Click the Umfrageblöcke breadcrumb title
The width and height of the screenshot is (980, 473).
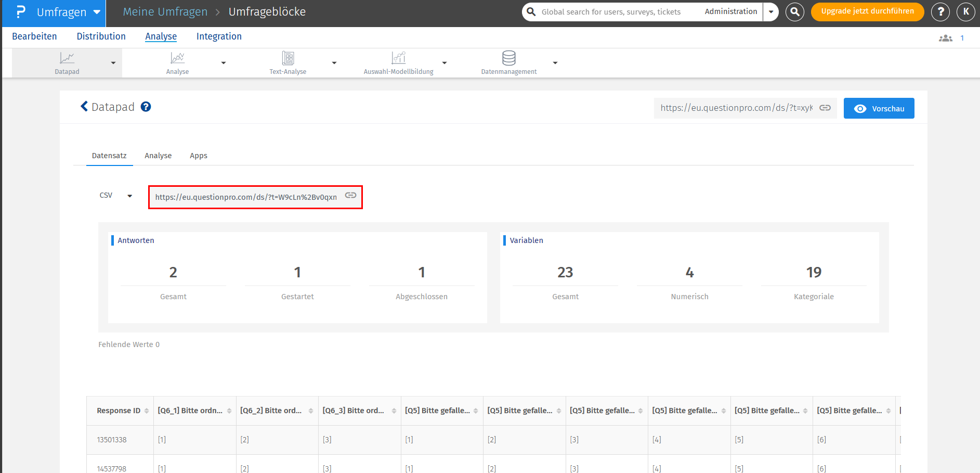pos(267,12)
